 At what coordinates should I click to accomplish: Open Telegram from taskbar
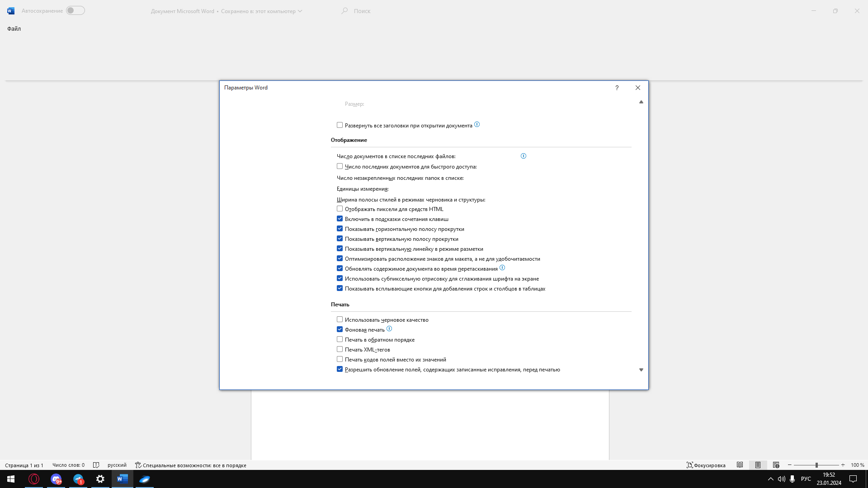click(78, 479)
